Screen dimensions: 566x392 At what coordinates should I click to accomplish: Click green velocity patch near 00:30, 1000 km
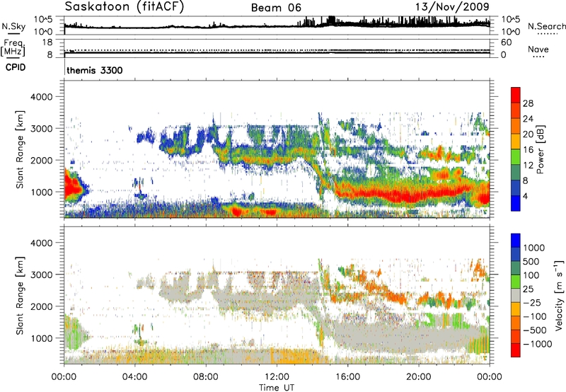pos(74,334)
